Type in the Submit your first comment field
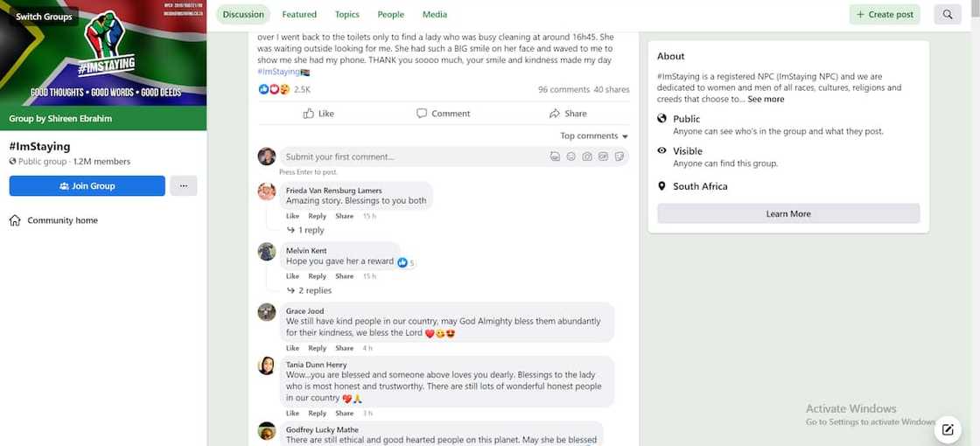The width and height of the screenshot is (980, 446). pyautogui.click(x=411, y=157)
